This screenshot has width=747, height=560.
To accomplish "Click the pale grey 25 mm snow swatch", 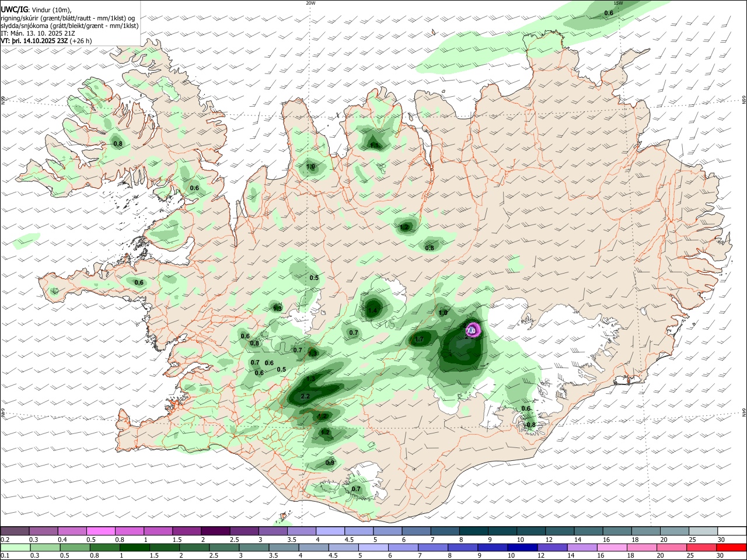I will tap(703, 531).
